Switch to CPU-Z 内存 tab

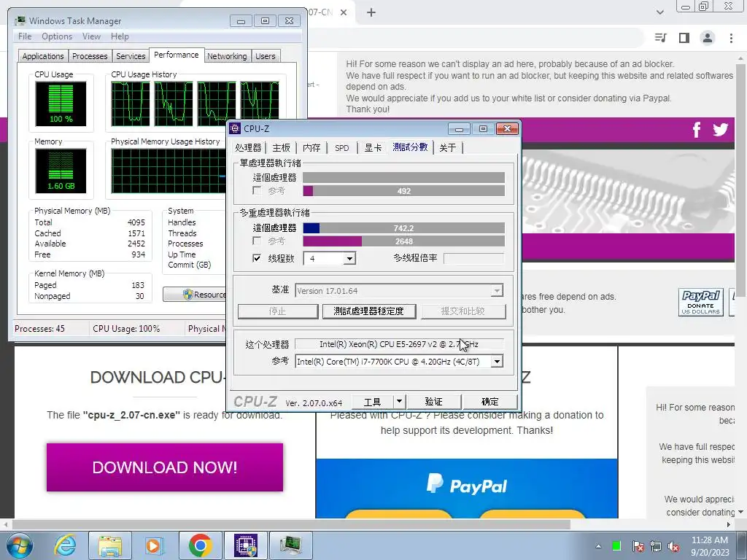point(311,147)
